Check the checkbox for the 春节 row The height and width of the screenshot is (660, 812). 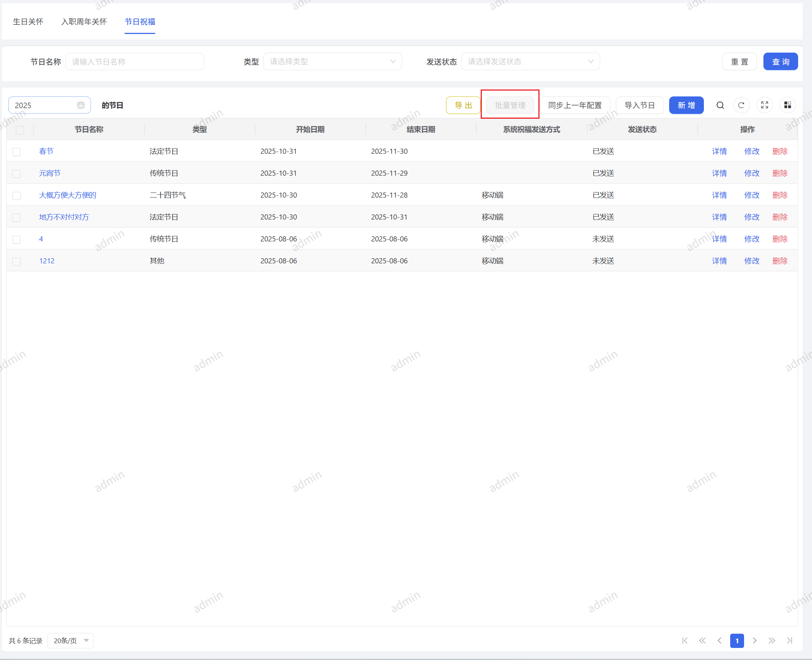tap(17, 152)
